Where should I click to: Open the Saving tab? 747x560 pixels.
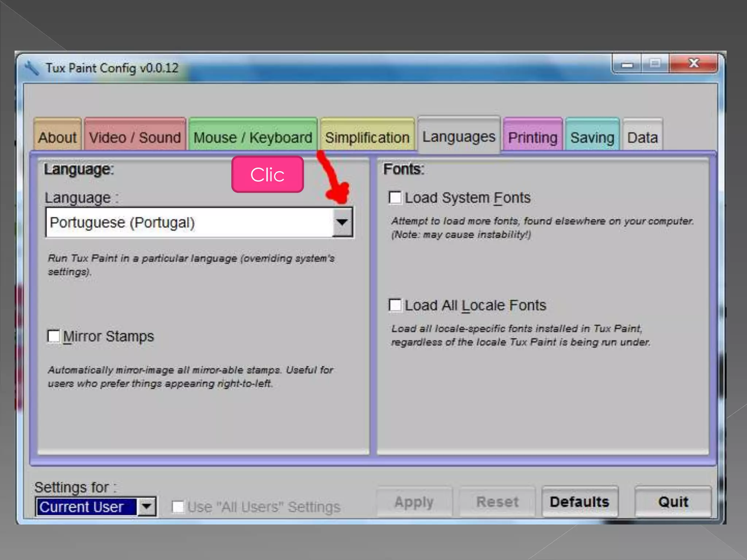(x=592, y=137)
